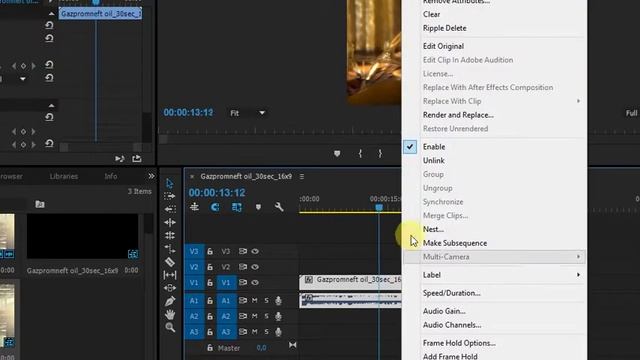
Task: Toggle Enable checkmark in context menu
Action: [x=410, y=147]
